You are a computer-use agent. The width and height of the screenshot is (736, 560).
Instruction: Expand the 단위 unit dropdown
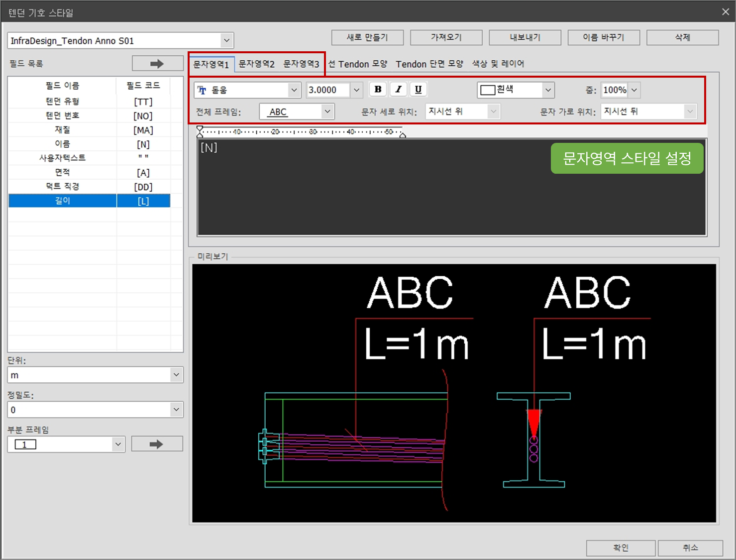click(x=176, y=375)
